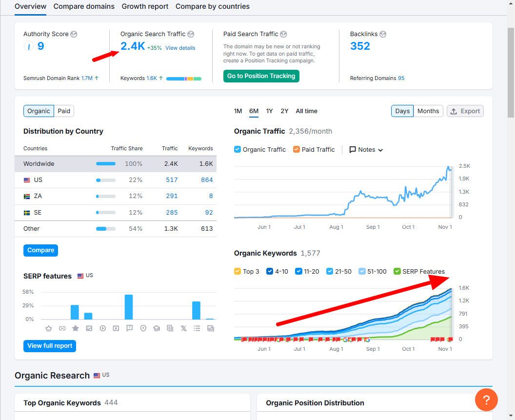Click the X (Twitter) icon in SERP features
The image size is (515, 420).
point(183,328)
